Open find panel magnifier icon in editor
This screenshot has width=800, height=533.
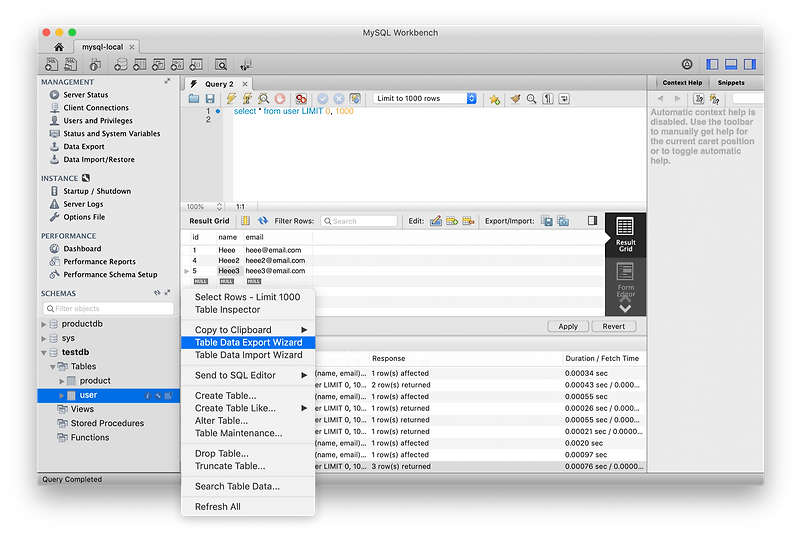[532, 98]
